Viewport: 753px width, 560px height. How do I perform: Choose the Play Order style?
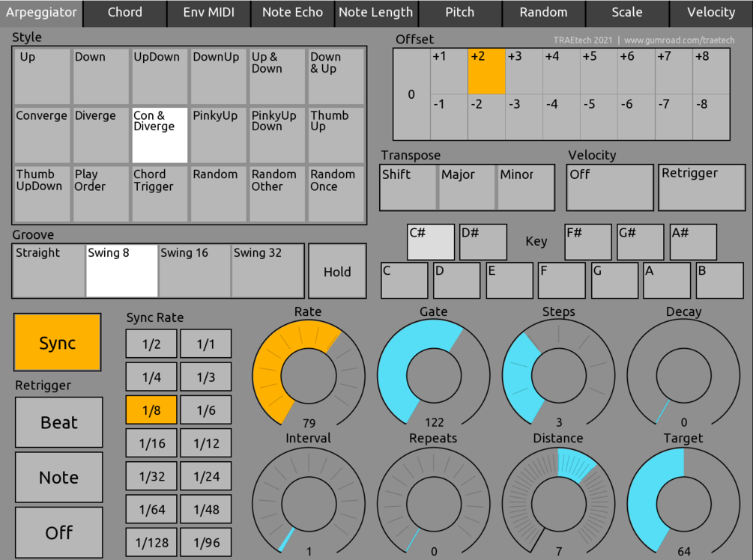point(100,191)
